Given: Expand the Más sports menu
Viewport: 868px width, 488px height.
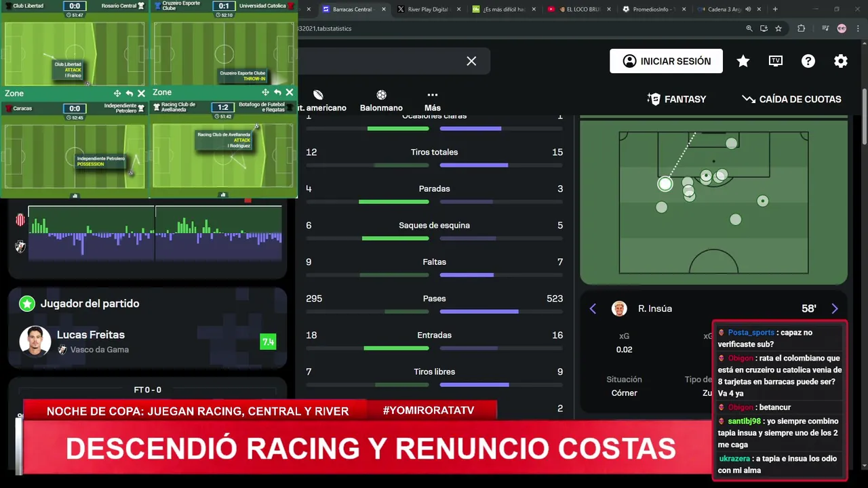Looking at the screenshot, I should coord(433,101).
